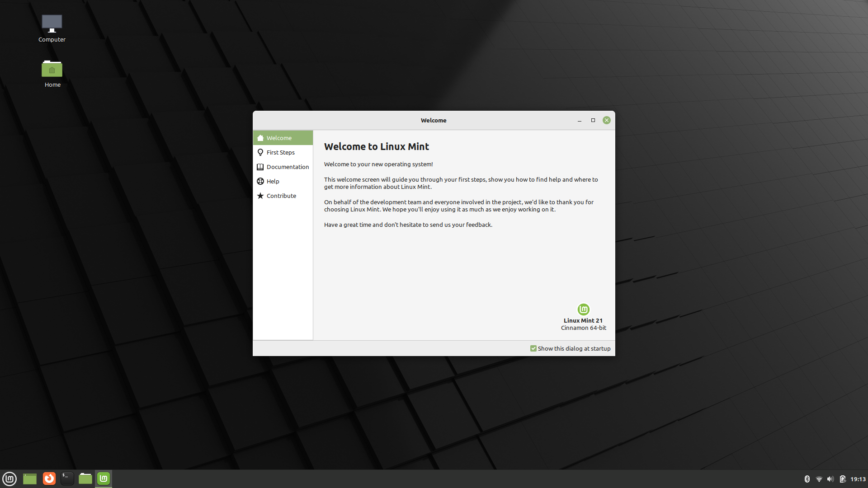Click the system volume icon
The width and height of the screenshot is (868, 488).
tap(830, 478)
